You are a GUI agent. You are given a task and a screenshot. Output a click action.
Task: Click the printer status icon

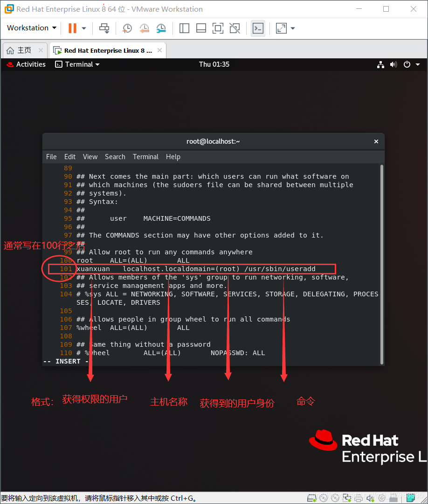point(359,498)
